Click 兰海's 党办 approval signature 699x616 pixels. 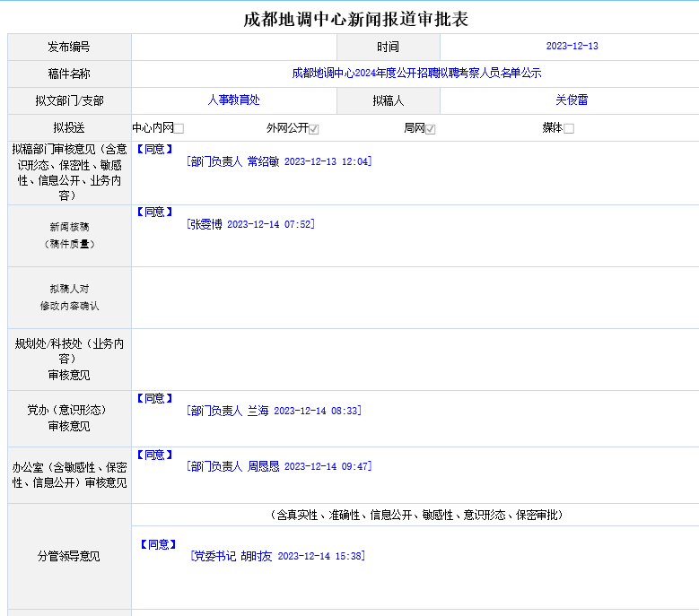coord(274,411)
